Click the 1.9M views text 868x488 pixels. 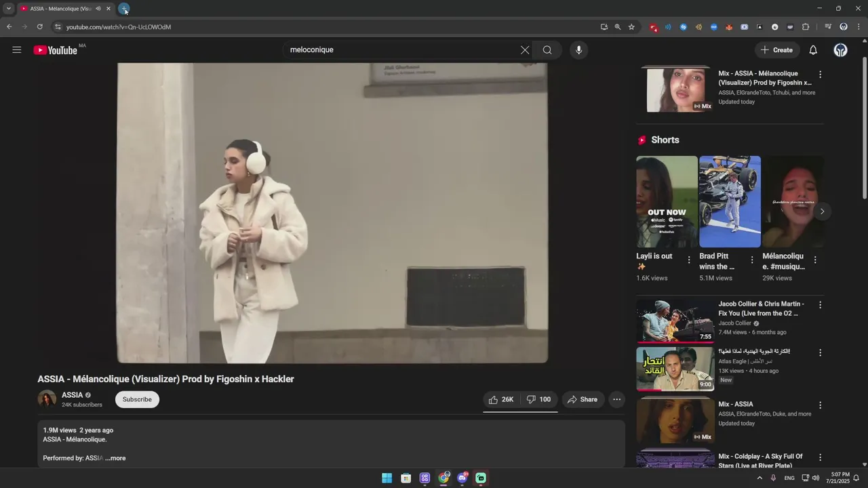click(60, 430)
